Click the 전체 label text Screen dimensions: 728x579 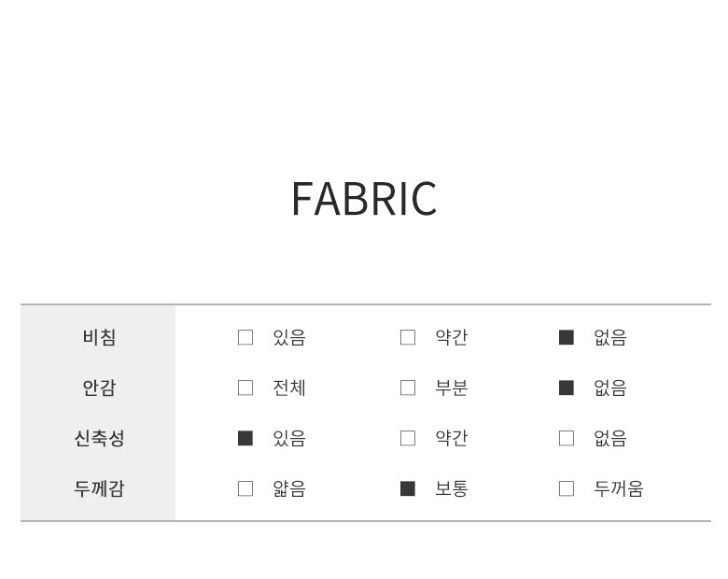[x=289, y=388]
